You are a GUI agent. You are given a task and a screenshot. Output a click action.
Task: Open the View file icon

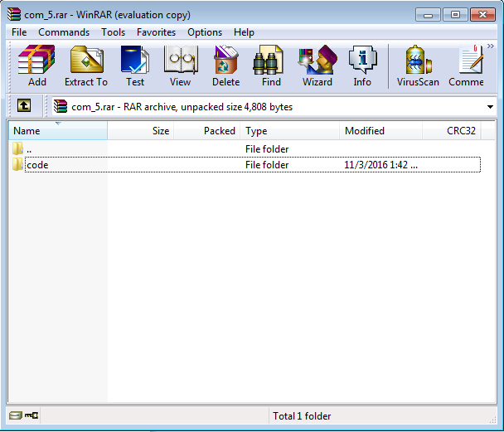(181, 66)
